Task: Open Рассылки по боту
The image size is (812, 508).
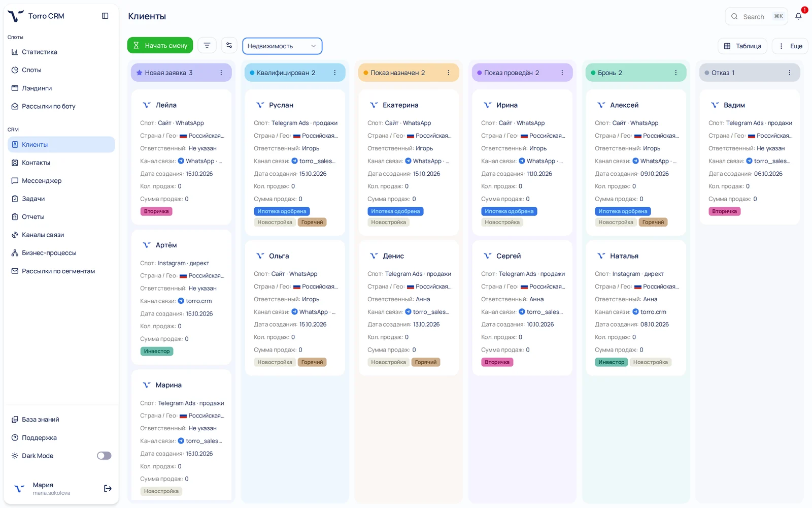Action: [61, 106]
